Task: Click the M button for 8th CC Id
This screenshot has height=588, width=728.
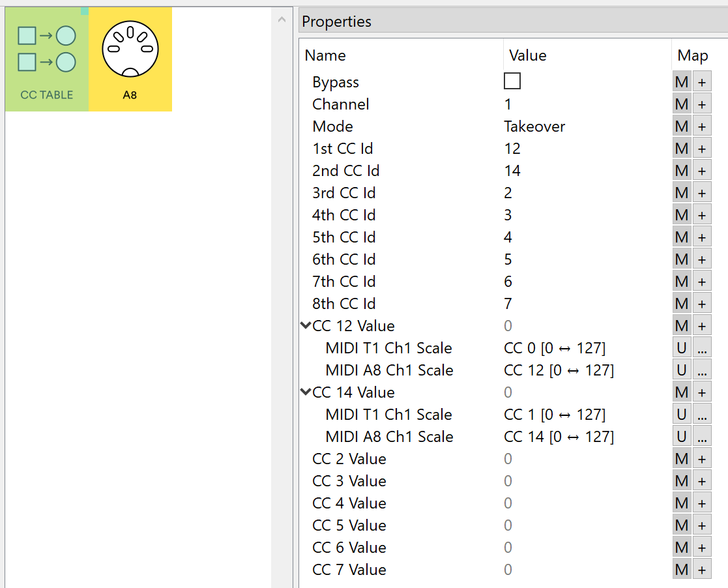Action: 682,304
